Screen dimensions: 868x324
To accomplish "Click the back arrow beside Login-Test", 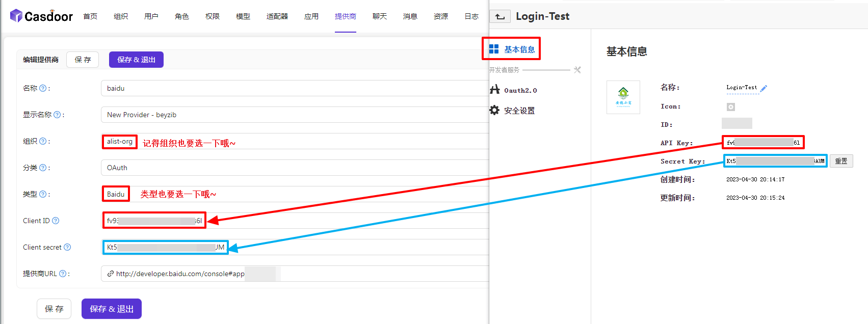I will pyautogui.click(x=500, y=17).
